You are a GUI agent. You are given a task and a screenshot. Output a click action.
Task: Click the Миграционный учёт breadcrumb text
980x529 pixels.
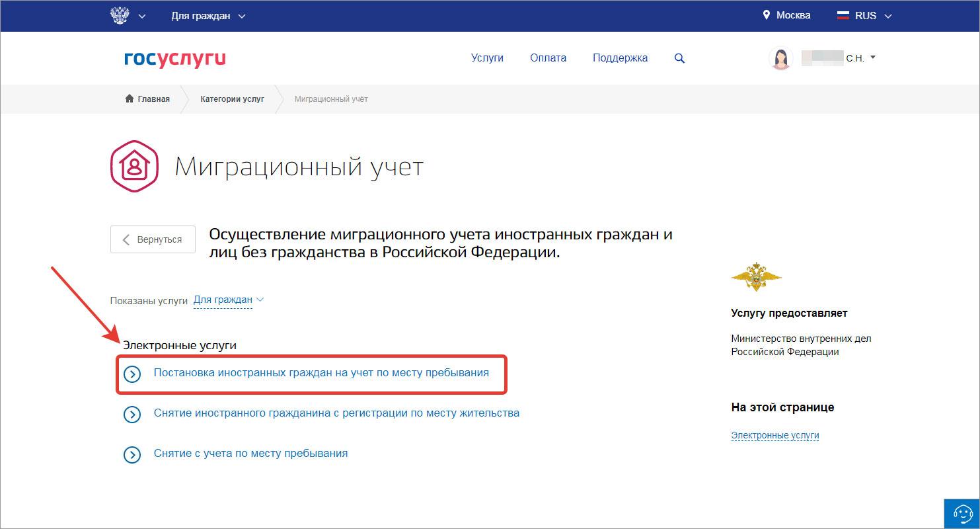coord(331,99)
